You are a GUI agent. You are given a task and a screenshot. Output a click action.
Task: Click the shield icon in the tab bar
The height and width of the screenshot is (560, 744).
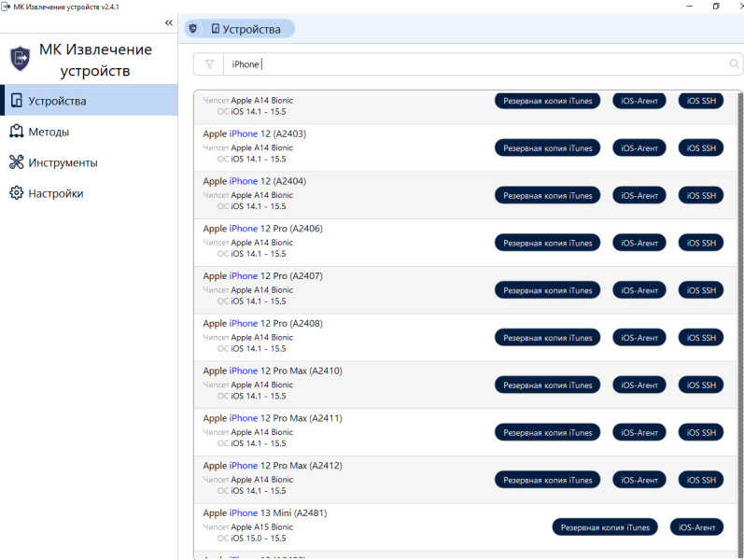click(192, 29)
